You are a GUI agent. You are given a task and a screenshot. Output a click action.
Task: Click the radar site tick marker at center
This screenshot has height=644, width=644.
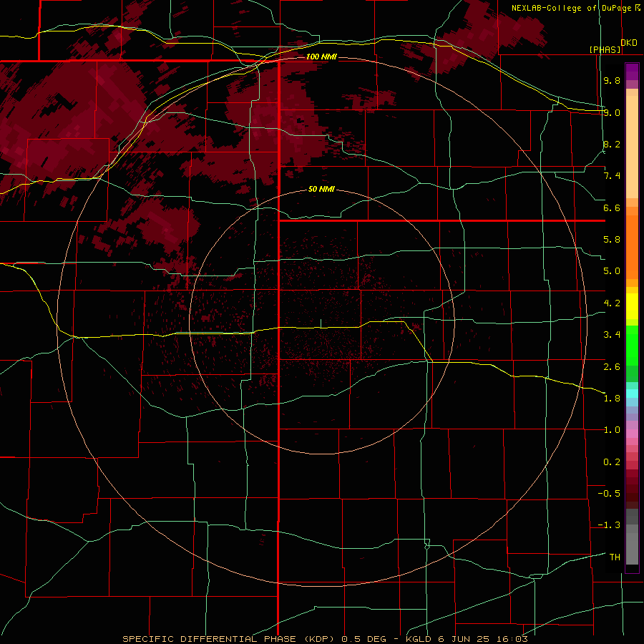321,323
